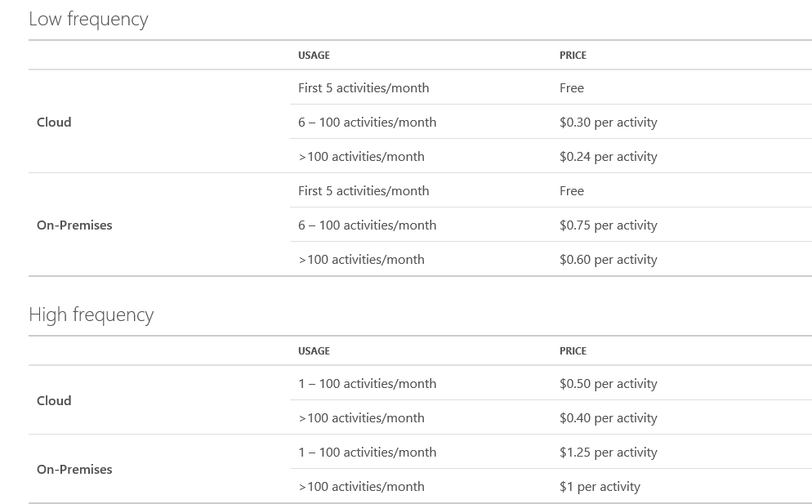Image resolution: width=812 pixels, height=504 pixels.
Task: Click USAGE column header in High frequency table
Action: [x=314, y=350]
